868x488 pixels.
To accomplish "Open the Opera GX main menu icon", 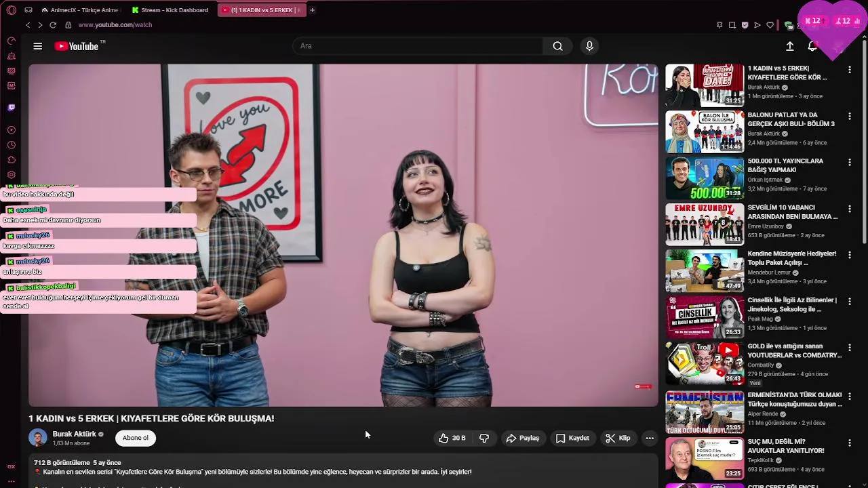I will coord(11,10).
